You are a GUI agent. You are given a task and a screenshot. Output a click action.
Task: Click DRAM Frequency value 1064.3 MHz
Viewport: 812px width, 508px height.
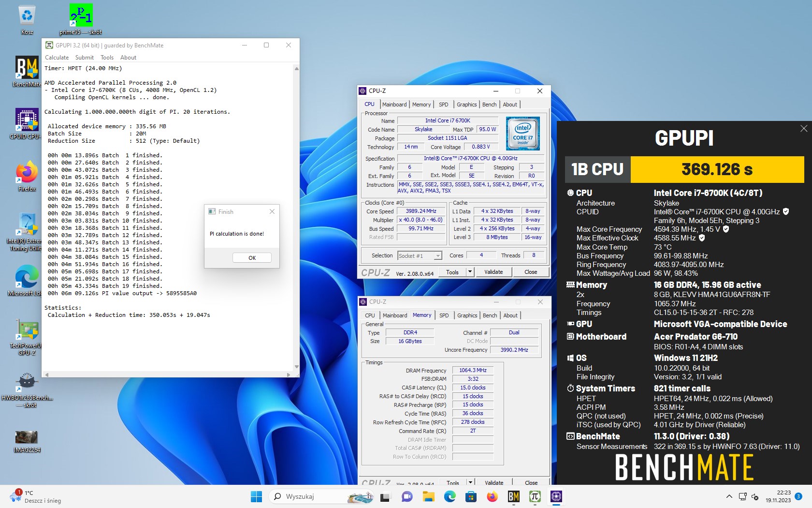click(473, 370)
